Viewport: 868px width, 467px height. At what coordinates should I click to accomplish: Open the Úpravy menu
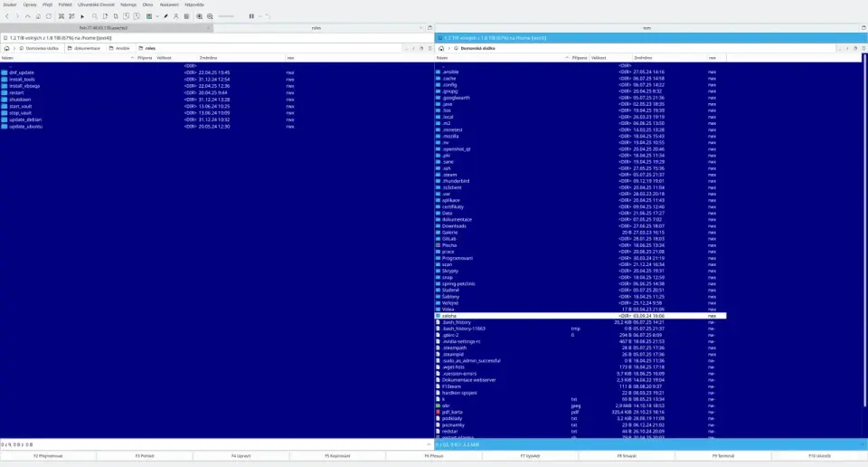[30, 5]
